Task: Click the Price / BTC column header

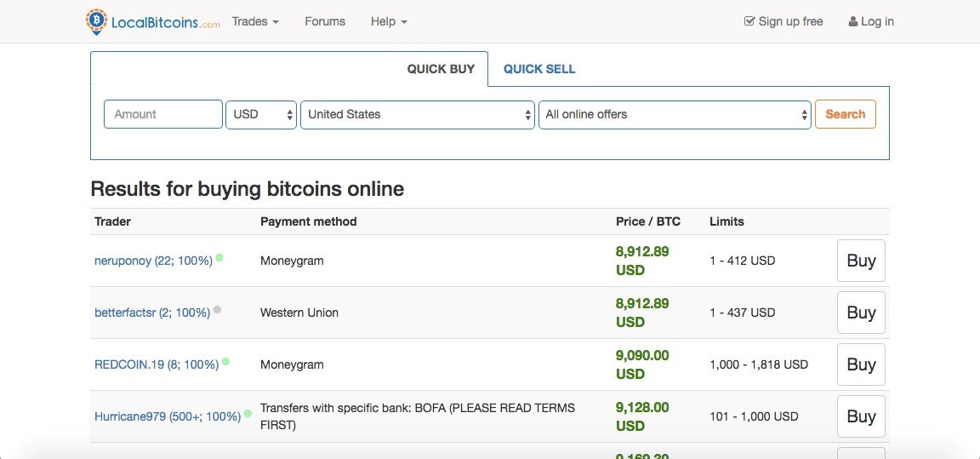Action: point(648,221)
